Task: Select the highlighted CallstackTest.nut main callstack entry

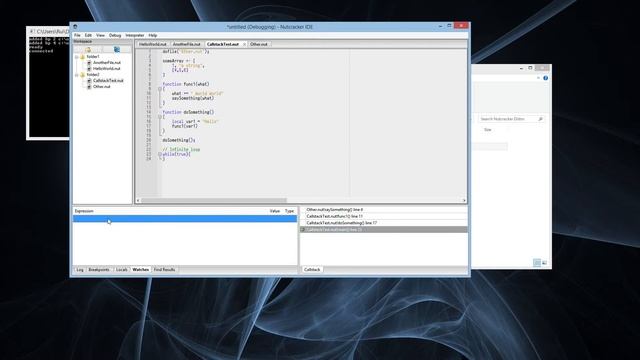Action: [x=384, y=230]
